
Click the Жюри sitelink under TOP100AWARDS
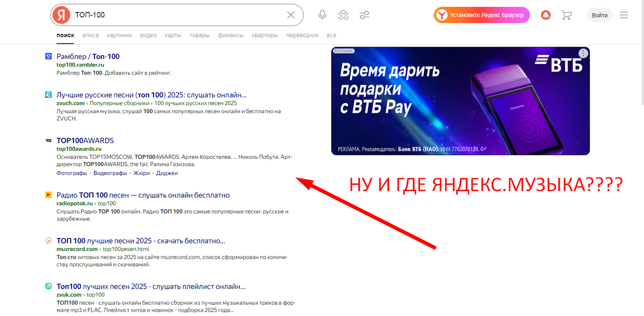141,173
